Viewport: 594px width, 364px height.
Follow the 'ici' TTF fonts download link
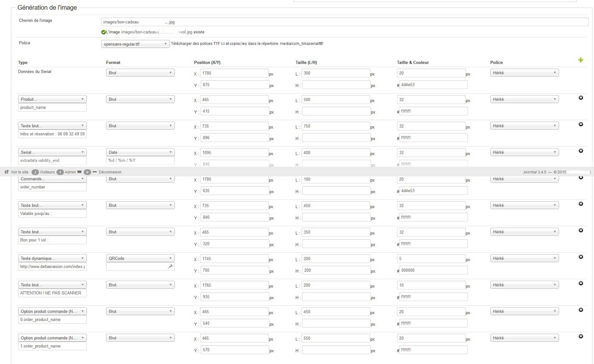click(223, 44)
